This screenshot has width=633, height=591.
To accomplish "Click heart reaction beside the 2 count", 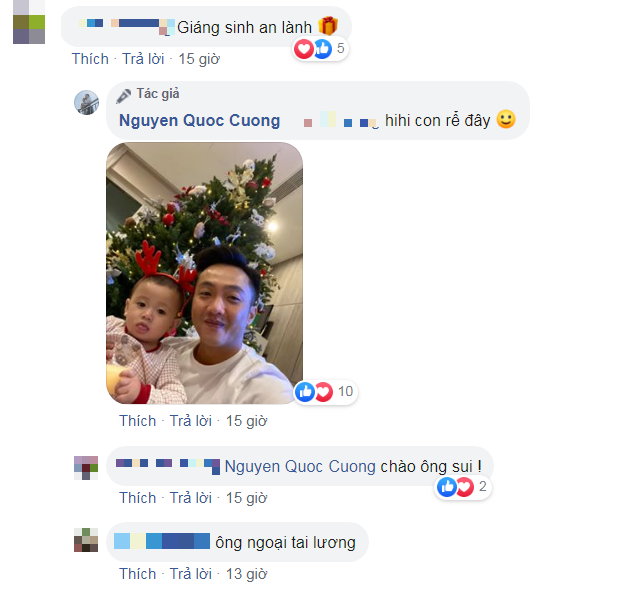I will [465, 487].
